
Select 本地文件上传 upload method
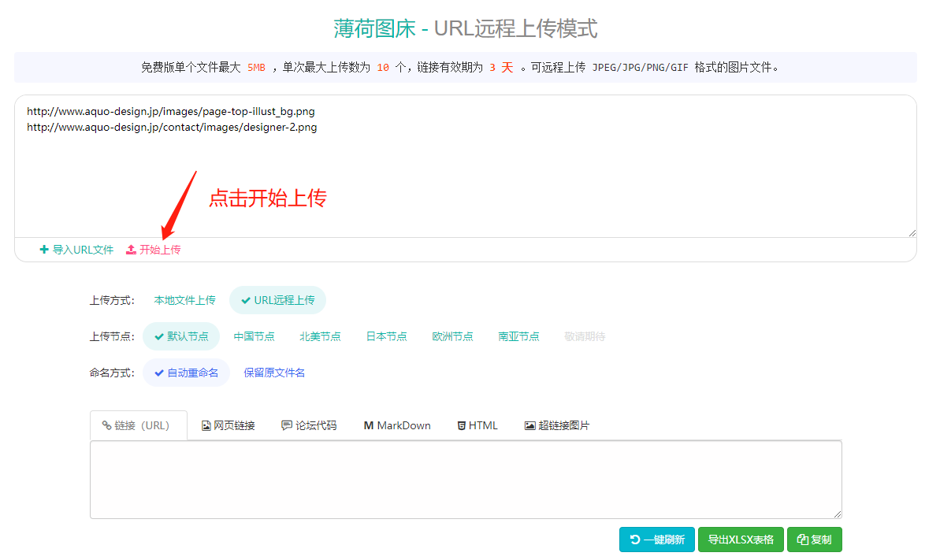[x=184, y=300]
